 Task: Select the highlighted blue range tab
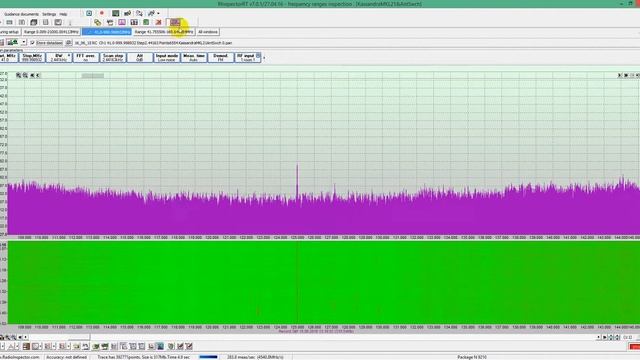point(107,32)
